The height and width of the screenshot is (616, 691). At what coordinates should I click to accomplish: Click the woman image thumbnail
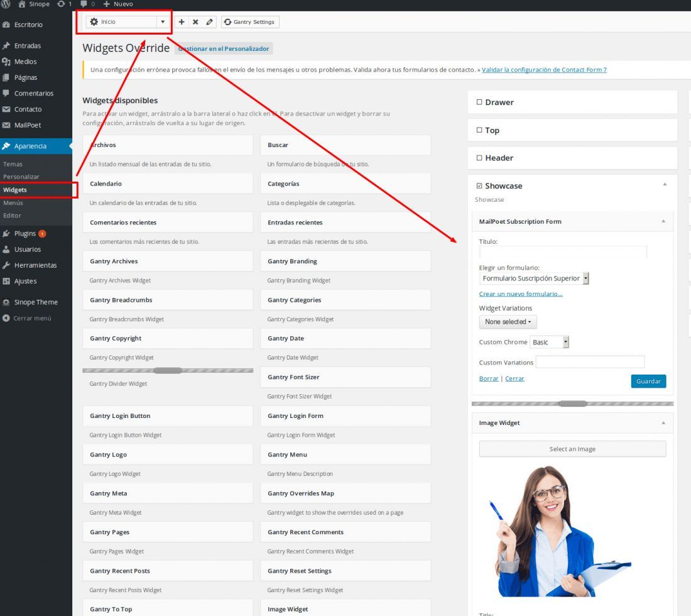(560, 531)
